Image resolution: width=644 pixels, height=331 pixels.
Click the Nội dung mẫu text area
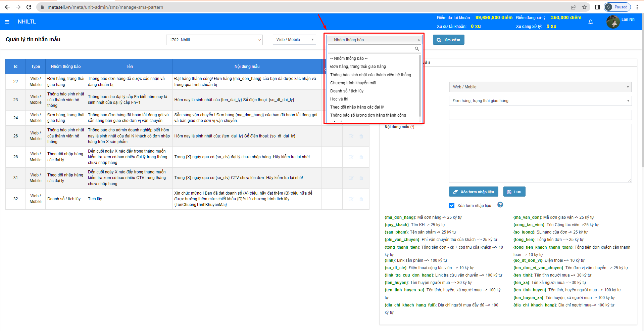point(540,153)
